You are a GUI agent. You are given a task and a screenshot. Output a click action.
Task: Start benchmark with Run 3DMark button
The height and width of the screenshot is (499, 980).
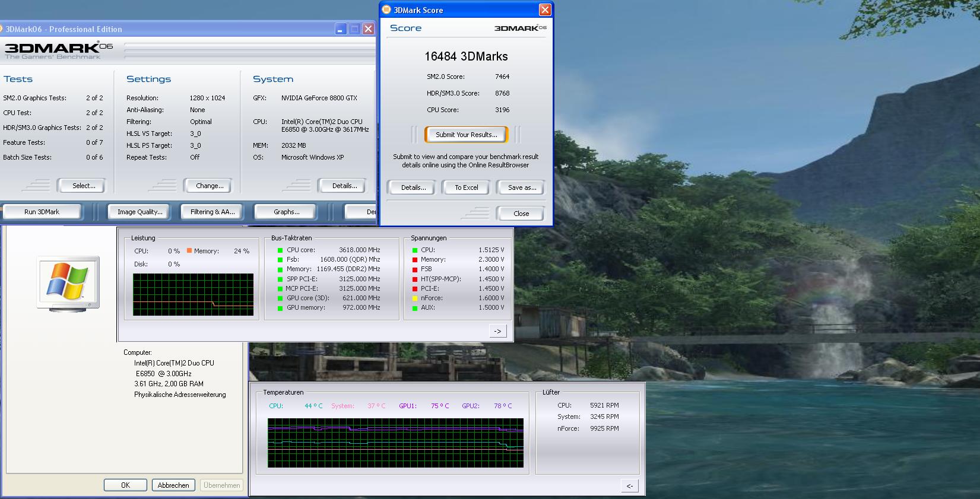[x=42, y=212]
